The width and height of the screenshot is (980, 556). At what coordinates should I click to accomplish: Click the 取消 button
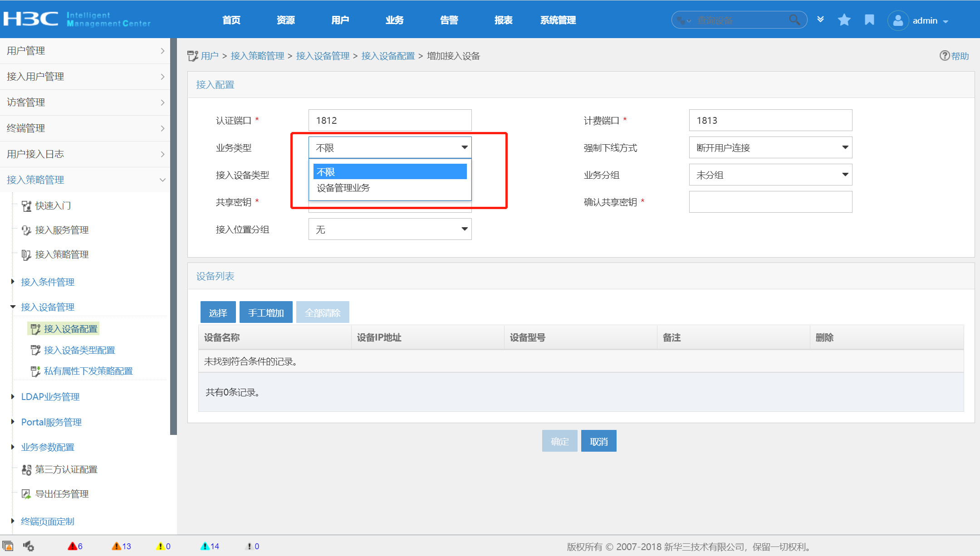pos(598,441)
